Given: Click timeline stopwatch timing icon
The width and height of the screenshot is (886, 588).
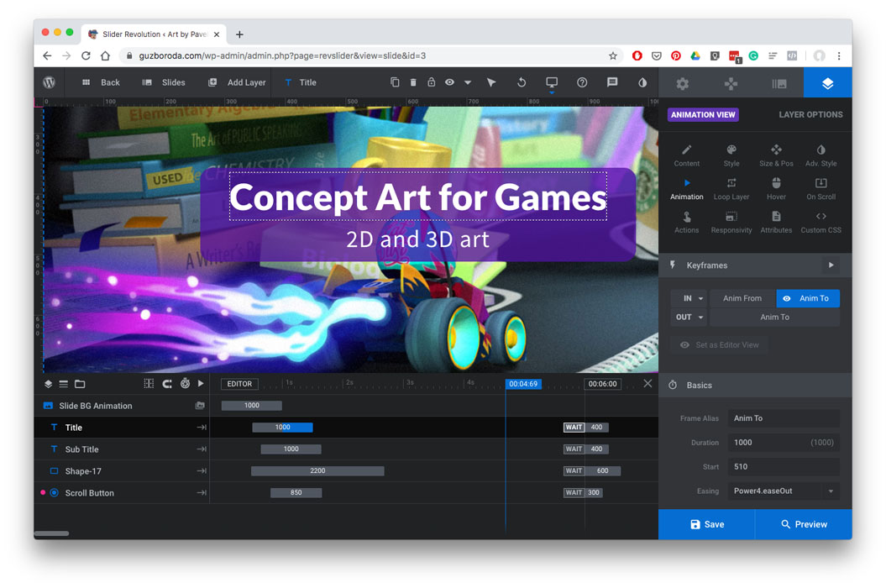Looking at the screenshot, I should point(185,384).
